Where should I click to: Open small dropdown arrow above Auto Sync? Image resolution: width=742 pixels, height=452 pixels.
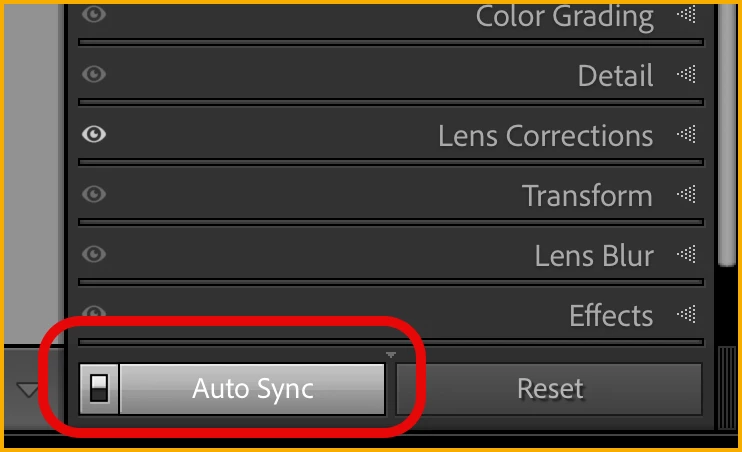pyautogui.click(x=390, y=355)
